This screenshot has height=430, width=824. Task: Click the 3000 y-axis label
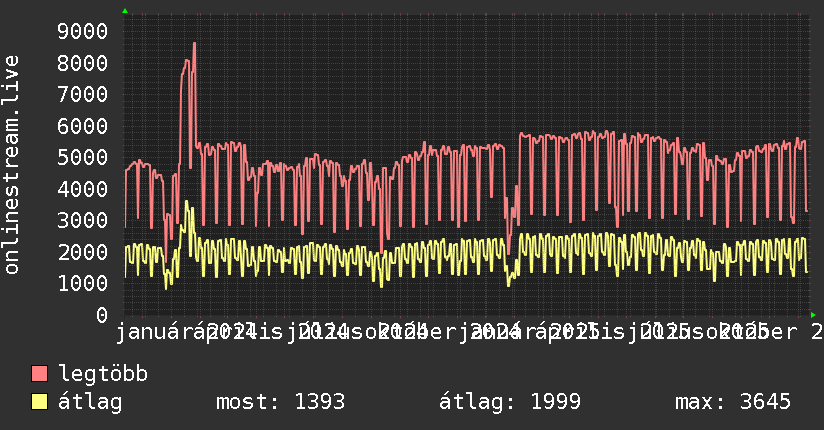tap(83, 220)
